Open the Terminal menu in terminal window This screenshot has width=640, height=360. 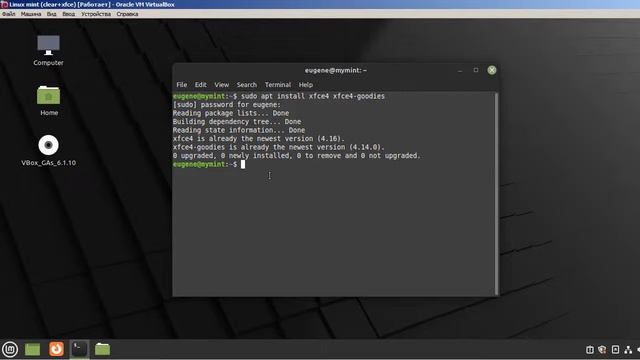point(278,85)
